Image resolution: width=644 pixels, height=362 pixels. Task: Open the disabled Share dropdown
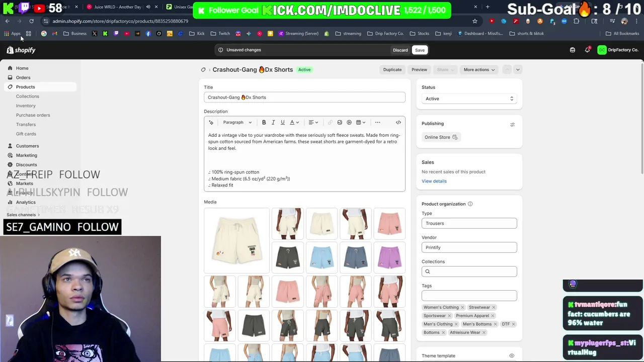click(445, 69)
